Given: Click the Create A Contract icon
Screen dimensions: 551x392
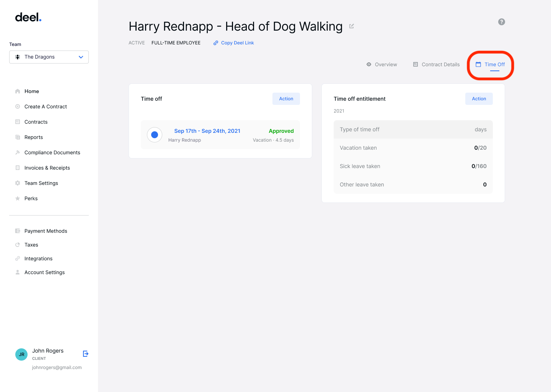Looking at the screenshot, I should pyautogui.click(x=17, y=106).
